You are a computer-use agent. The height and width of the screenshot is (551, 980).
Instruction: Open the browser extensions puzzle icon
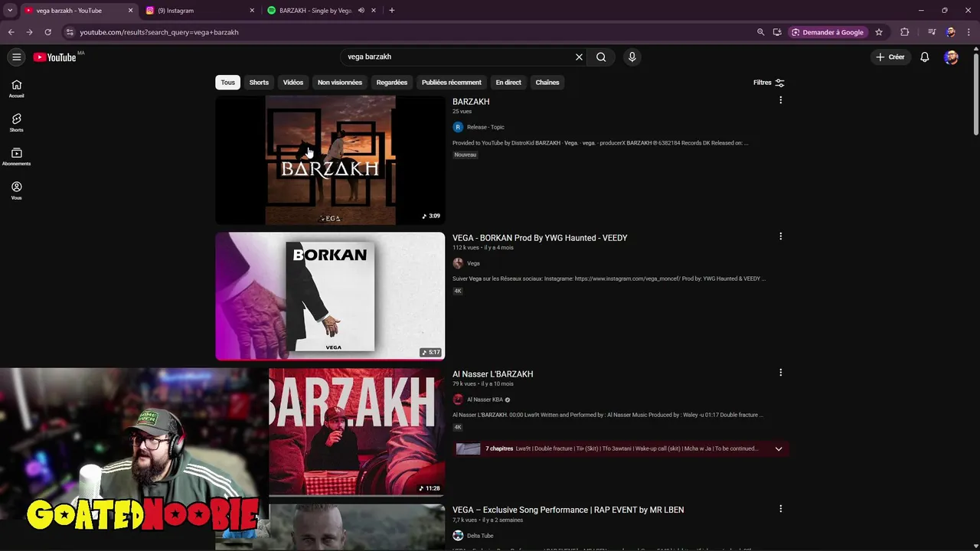(904, 32)
